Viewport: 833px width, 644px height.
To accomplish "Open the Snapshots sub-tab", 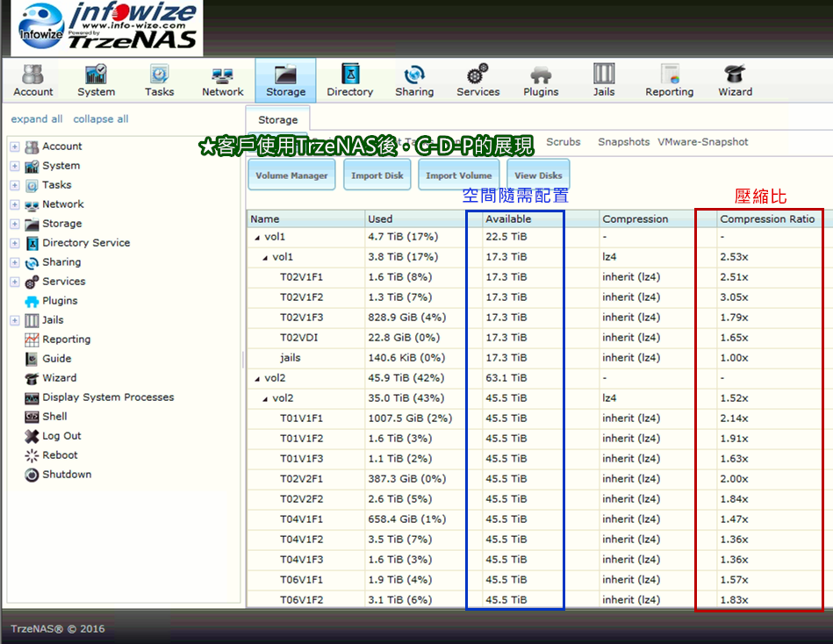I will click(x=624, y=142).
